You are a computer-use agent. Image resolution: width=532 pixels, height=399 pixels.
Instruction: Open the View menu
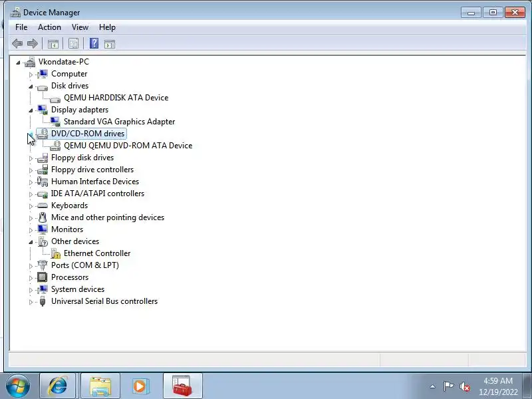pos(80,27)
